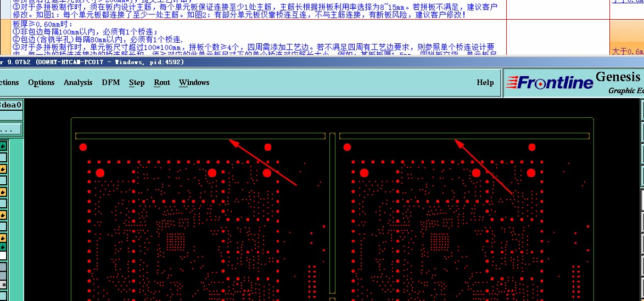The width and height of the screenshot is (644, 301).
Task: Click the line starting '②包边(含铣半孔)每隔80mm'
Action: click(x=98, y=39)
